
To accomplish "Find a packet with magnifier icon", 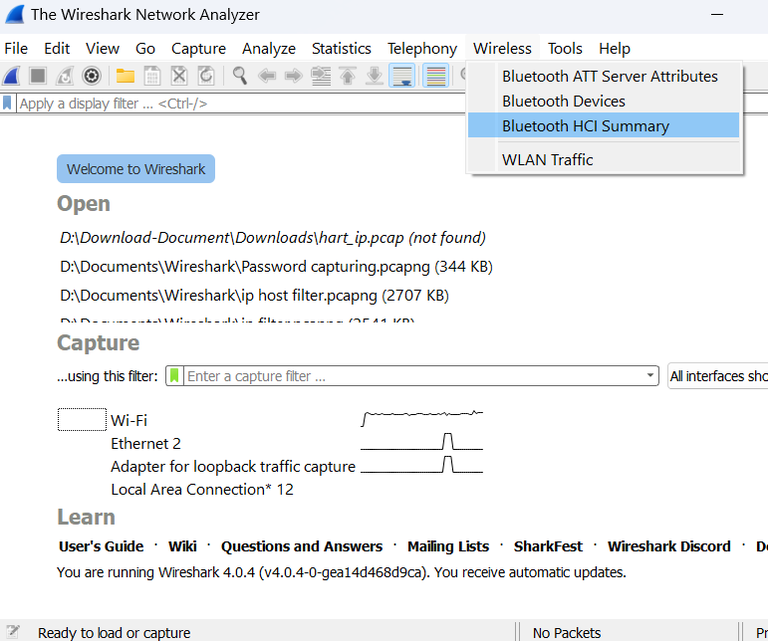I will [x=240, y=76].
